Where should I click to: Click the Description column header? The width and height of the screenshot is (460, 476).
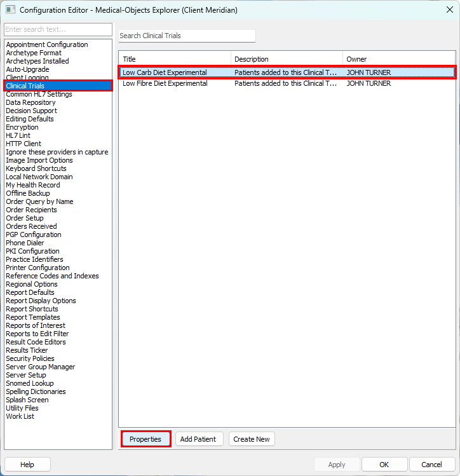[287, 59]
